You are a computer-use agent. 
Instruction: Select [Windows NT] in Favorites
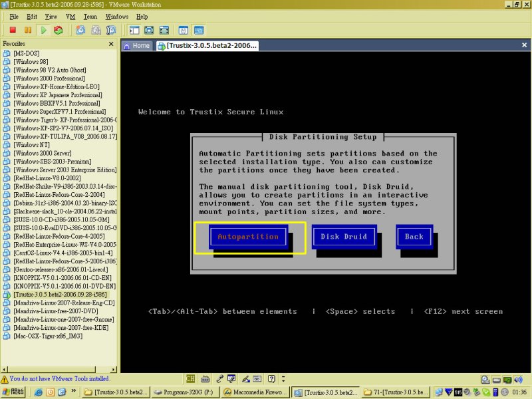click(x=31, y=145)
